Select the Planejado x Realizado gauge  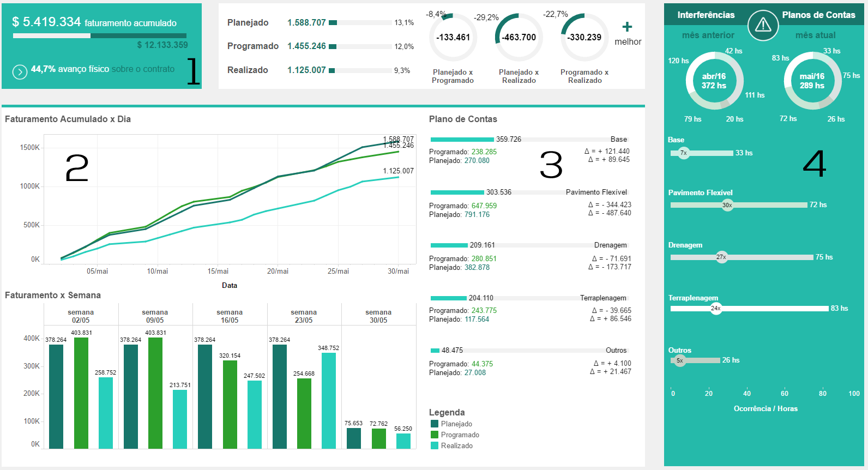[519, 38]
